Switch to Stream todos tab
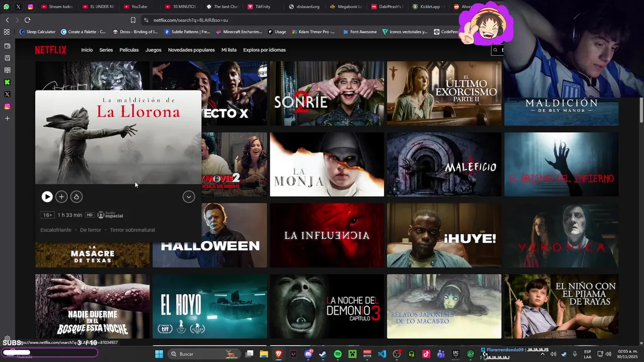The image size is (644, 362). point(57,7)
